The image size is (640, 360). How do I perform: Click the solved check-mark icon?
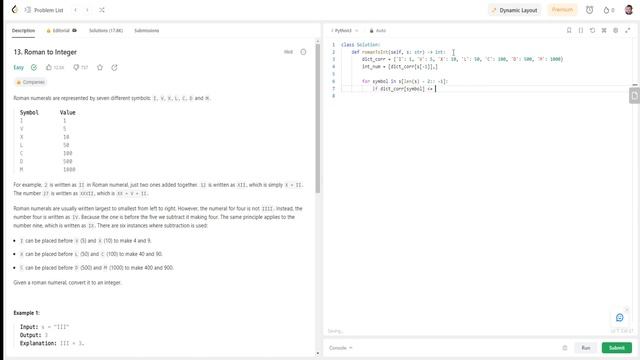click(34, 67)
